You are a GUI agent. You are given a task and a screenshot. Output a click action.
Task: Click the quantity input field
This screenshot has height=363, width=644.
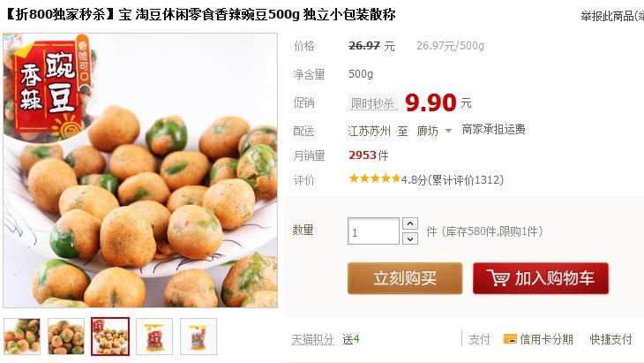coord(373,231)
